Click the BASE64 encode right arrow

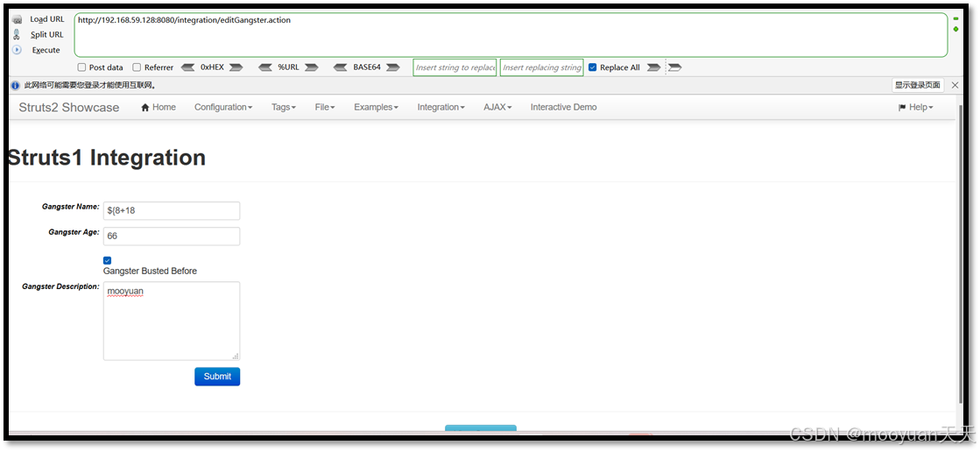click(392, 67)
